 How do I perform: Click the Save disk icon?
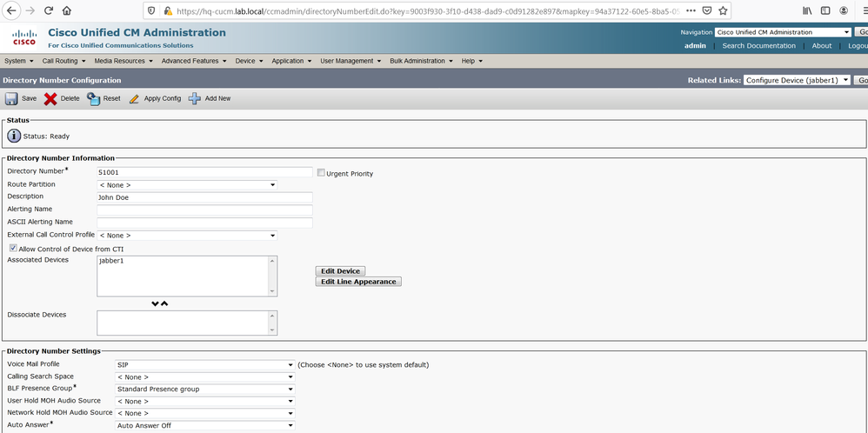pyautogui.click(x=11, y=98)
